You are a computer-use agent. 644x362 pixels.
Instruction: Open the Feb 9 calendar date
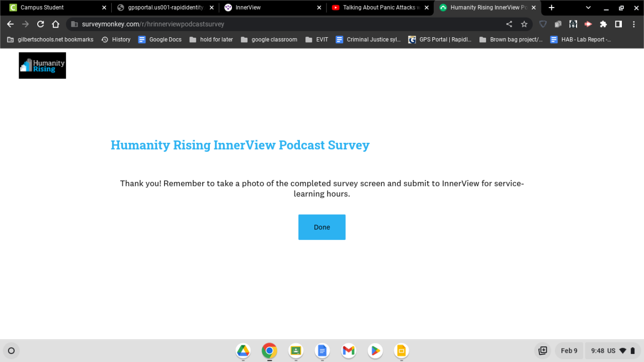(569, 351)
